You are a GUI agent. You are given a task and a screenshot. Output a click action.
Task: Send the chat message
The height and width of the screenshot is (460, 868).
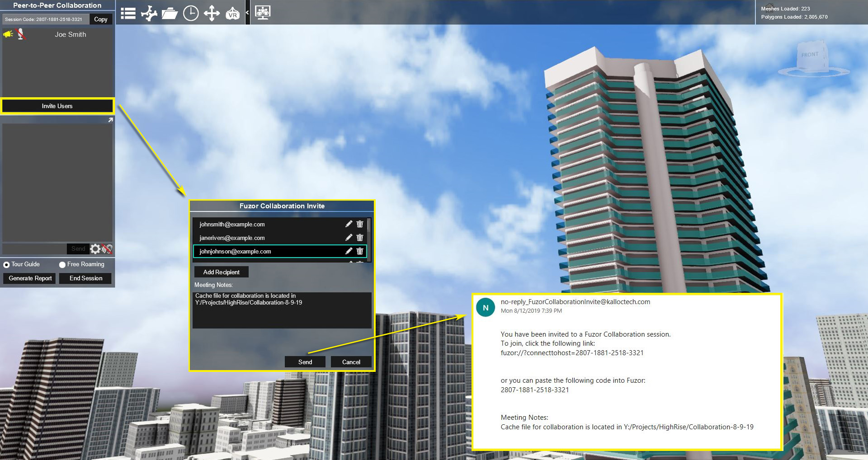(78, 249)
